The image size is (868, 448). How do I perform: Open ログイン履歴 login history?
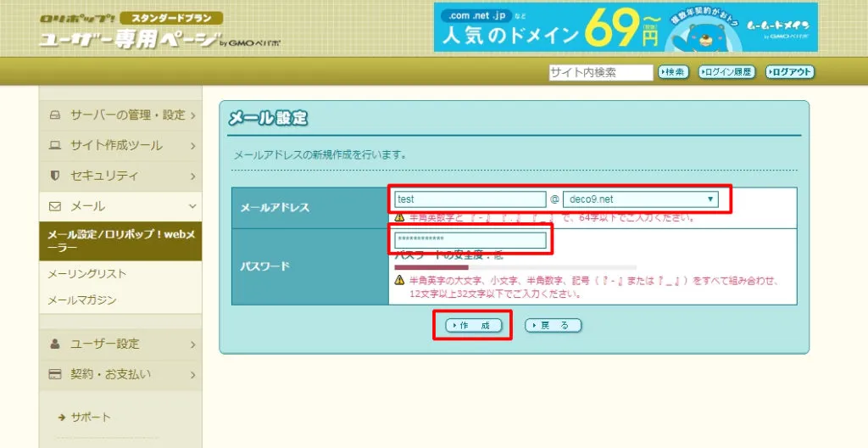(x=726, y=72)
